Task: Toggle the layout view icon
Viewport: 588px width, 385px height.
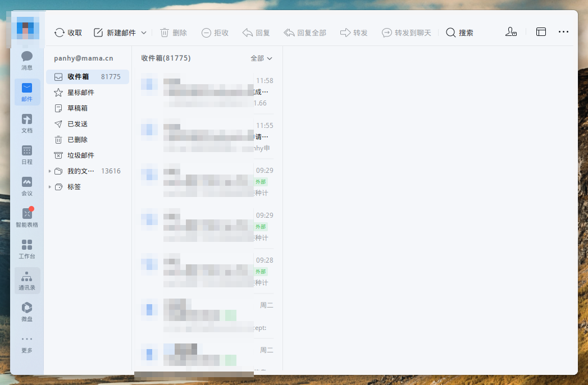Action: point(541,32)
